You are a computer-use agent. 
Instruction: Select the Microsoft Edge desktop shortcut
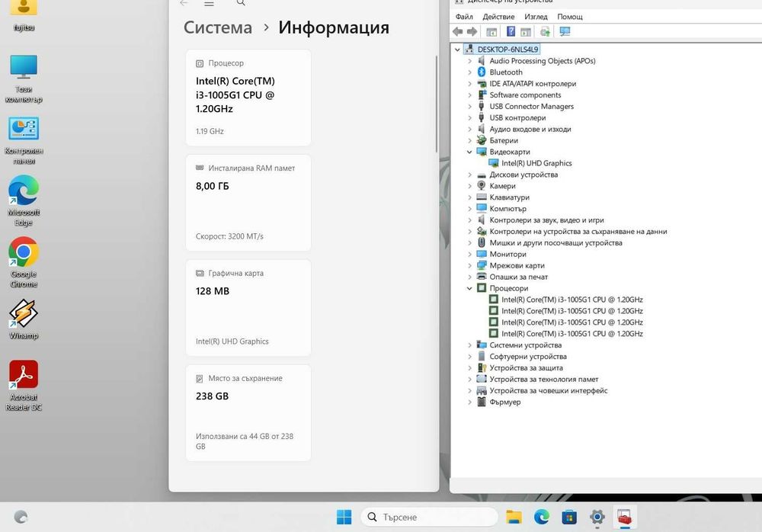pyautogui.click(x=24, y=202)
